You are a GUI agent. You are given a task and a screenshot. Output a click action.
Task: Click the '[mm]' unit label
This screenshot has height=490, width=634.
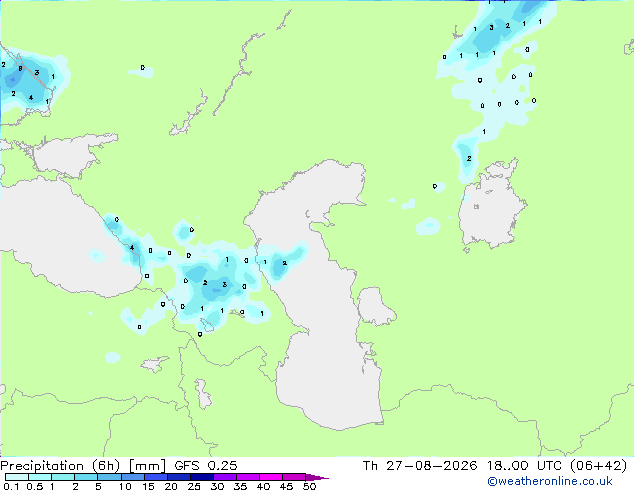click(147, 466)
